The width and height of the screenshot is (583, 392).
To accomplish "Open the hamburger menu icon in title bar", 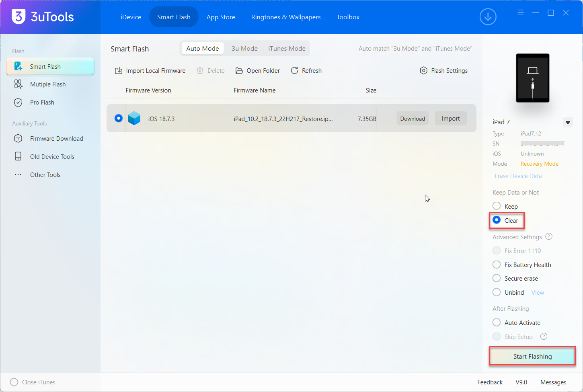I will click(x=521, y=13).
